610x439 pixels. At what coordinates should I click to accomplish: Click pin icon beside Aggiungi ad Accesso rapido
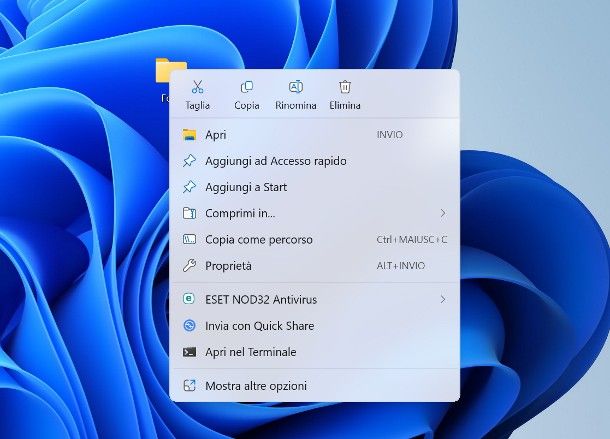pos(189,161)
